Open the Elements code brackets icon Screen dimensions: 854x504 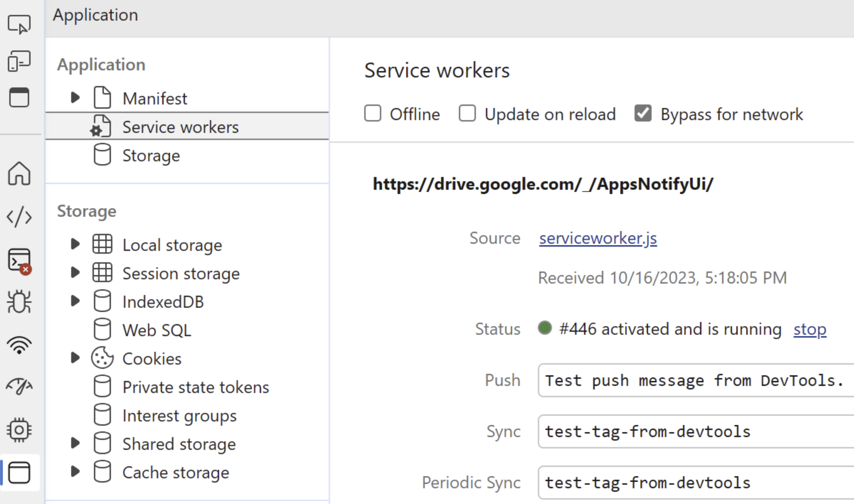[x=19, y=216]
